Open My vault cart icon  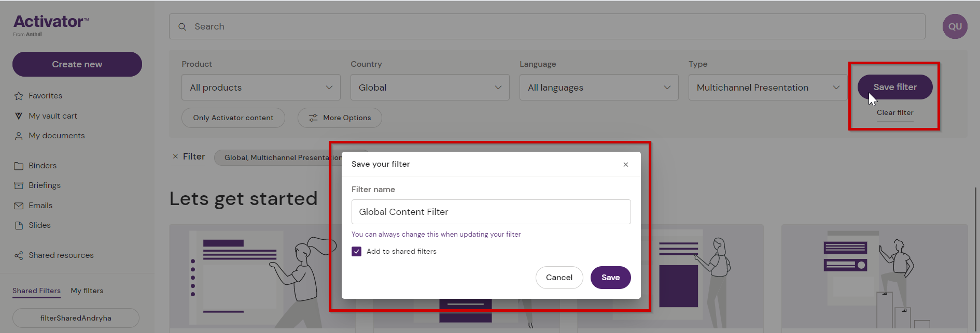pyautogui.click(x=19, y=116)
